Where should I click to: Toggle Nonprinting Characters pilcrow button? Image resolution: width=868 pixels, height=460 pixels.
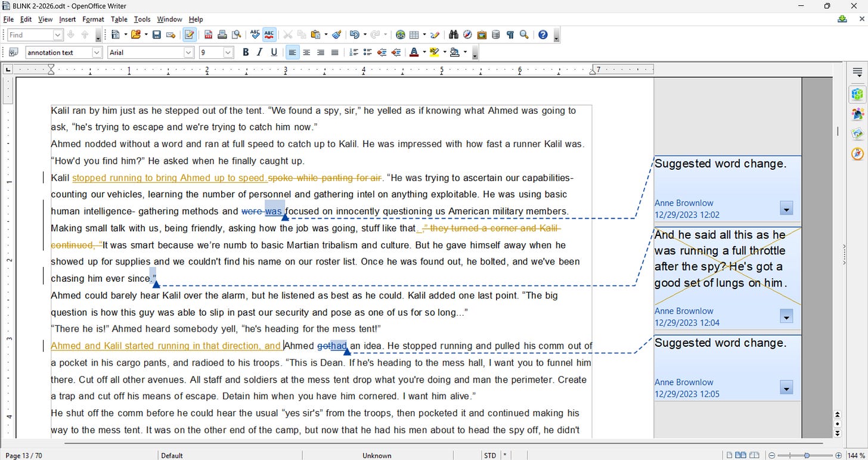coord(510,35)
